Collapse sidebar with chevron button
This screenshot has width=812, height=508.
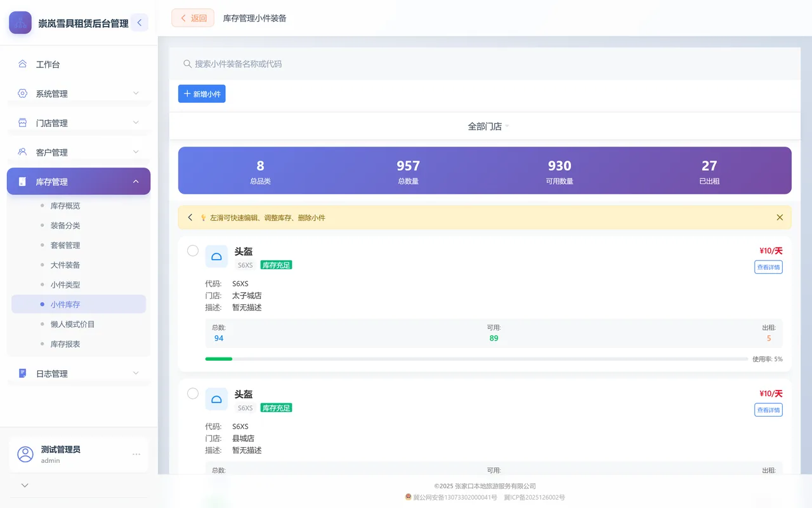point(139,23)
